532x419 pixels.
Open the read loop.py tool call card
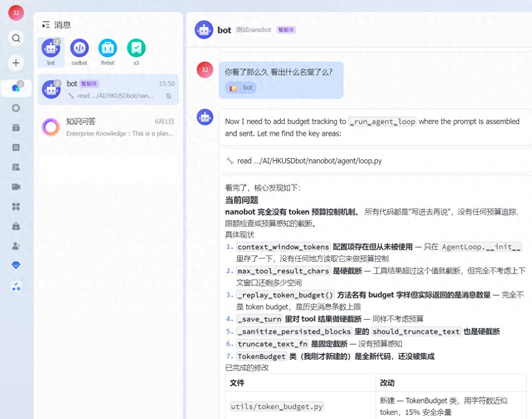[x=375, y=161]
